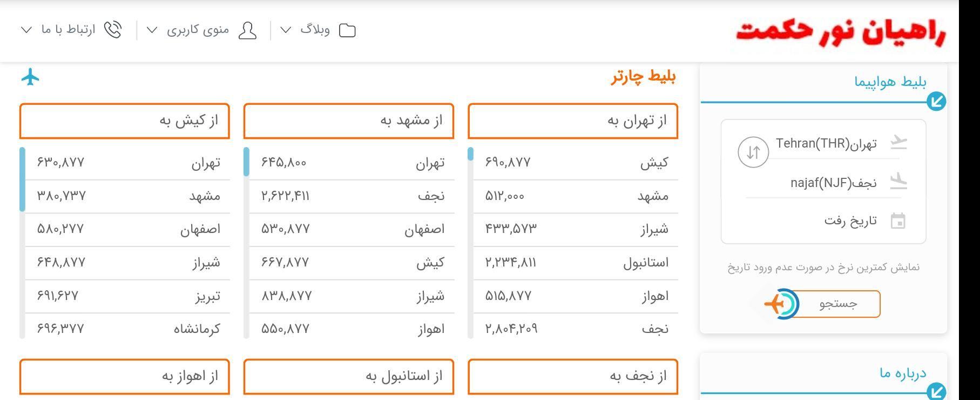
Task: Click the blog folder icon in header
Action: coord(347,30)
